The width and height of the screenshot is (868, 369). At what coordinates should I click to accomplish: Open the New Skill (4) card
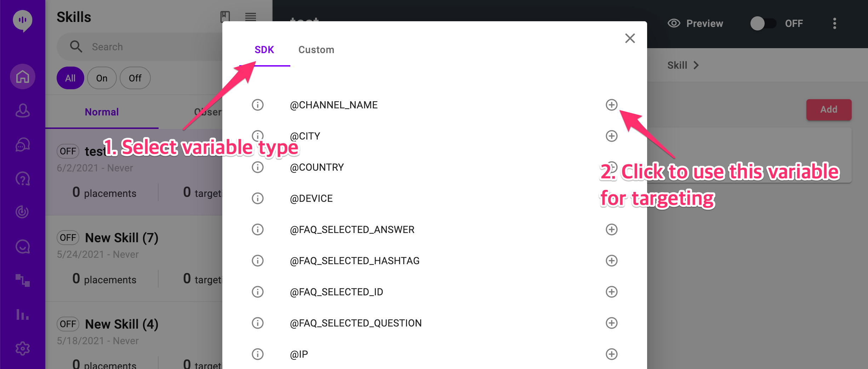[134, 336]
